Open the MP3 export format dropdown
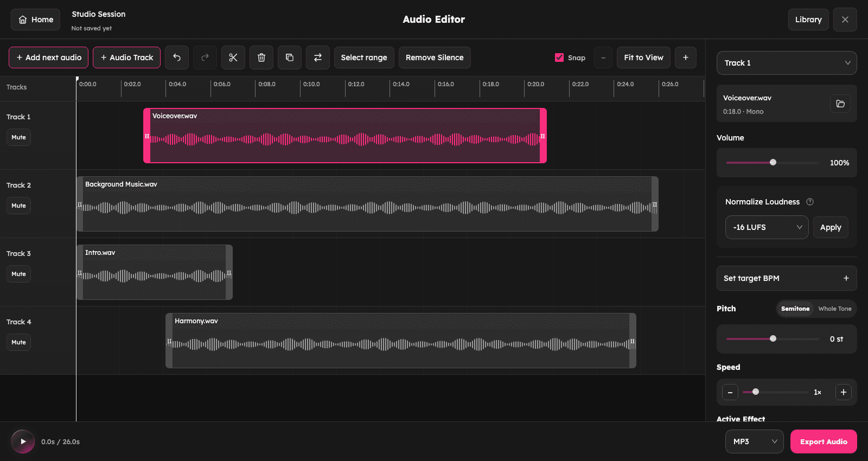Viewport: 868px width, 461px height. pyautogui.click(x=755, y=441)
